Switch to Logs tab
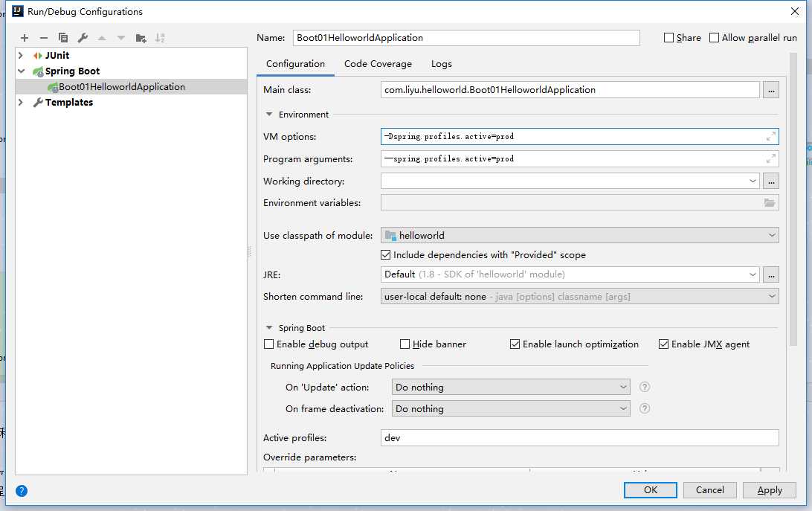Image resolution: width=812 pixels, height=511 pixels. (441, 64)
